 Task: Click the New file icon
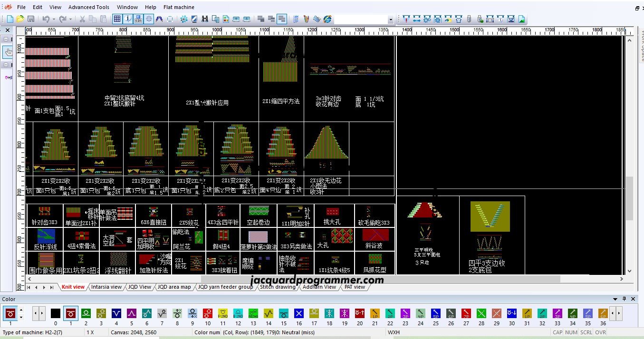click(10, 19)
